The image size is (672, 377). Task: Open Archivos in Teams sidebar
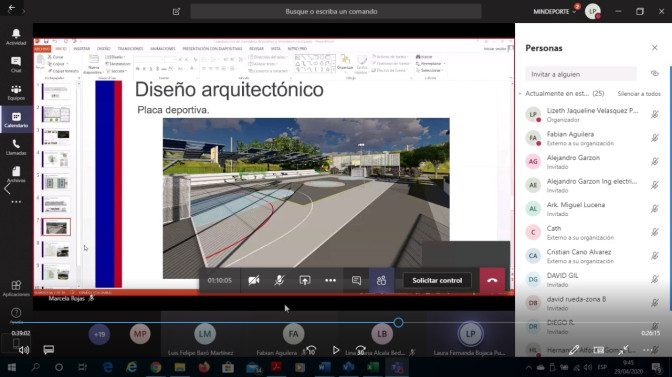(x=16, y=174)
